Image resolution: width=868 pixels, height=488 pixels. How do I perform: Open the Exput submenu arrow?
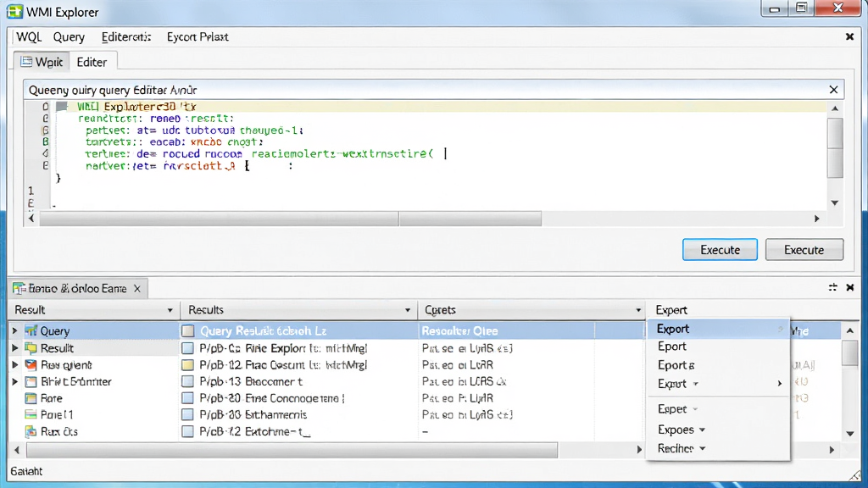(780, 384)
